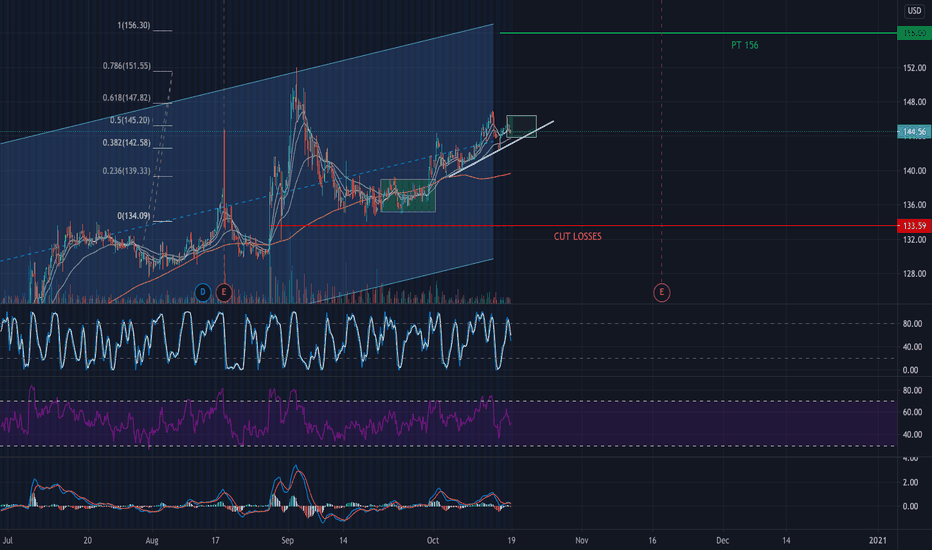
Task: Click 140.00 on the price axis
Action: tap(914, 171)
